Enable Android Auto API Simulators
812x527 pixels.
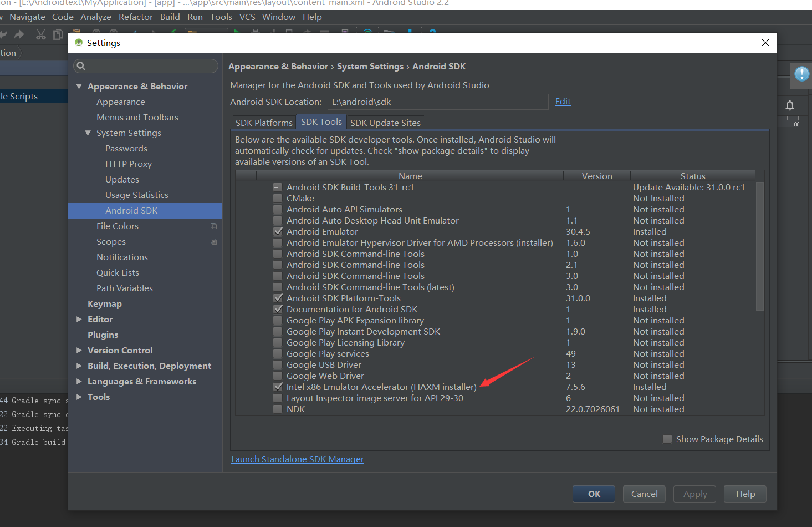[x=278, y=210]
